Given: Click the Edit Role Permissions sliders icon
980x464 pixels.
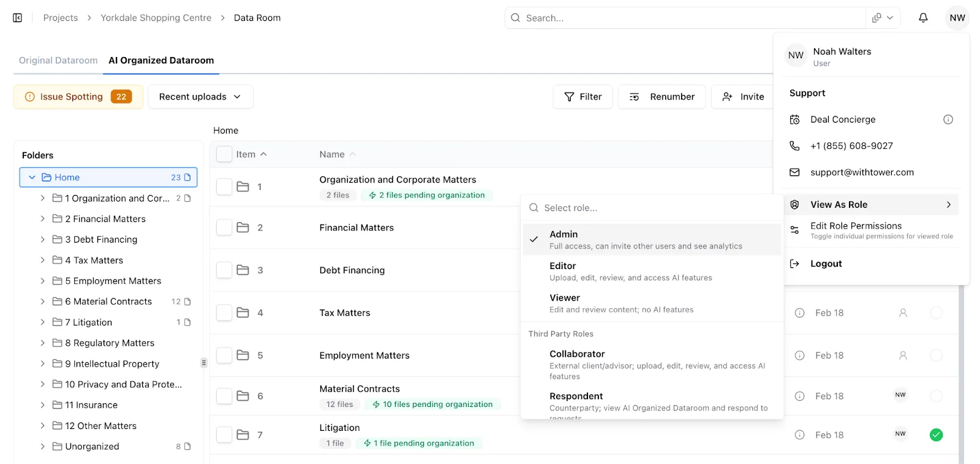Looking at the screenshot, I should click(794, 230).
